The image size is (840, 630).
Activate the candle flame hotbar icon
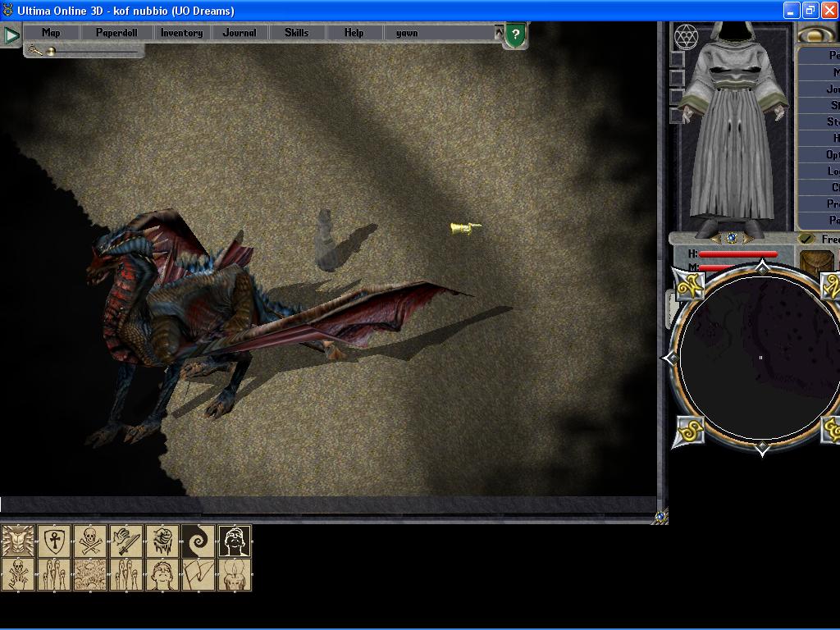click(x=234, y=575)
